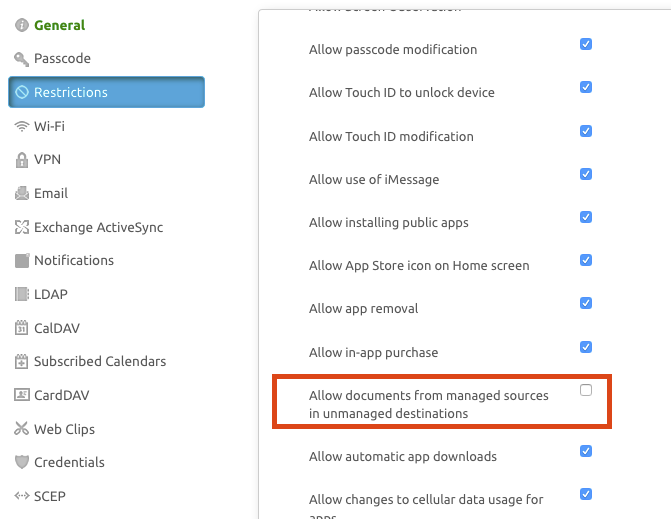Uncheck Allow in-app purchase
Viewport: 671px width, 519px height.
586,347
